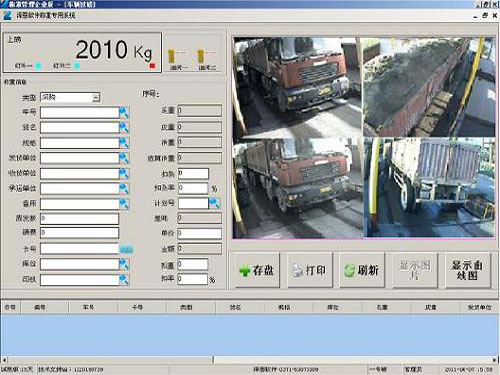The height and width of the screenshot is (375, 500).
Task: Click the card read icon beside 卡号
Action: pos(126,249)
